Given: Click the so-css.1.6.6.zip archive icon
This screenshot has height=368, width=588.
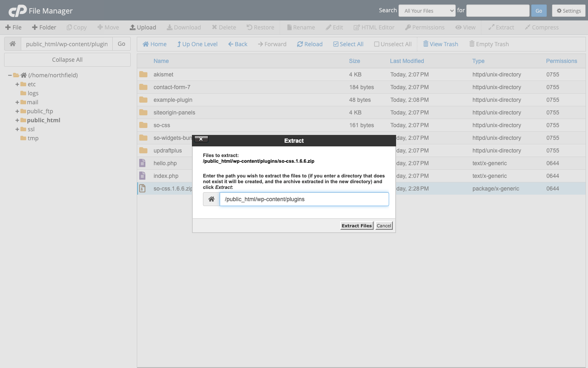Looking at the screenshot, I should pyautogui.click(x=143, y=188).
